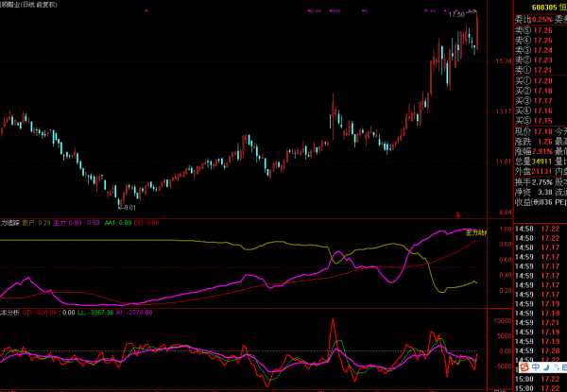Select the 买① 17.20 bid order row
Viewport: 567px width, 392px height.
click(533, 81)
